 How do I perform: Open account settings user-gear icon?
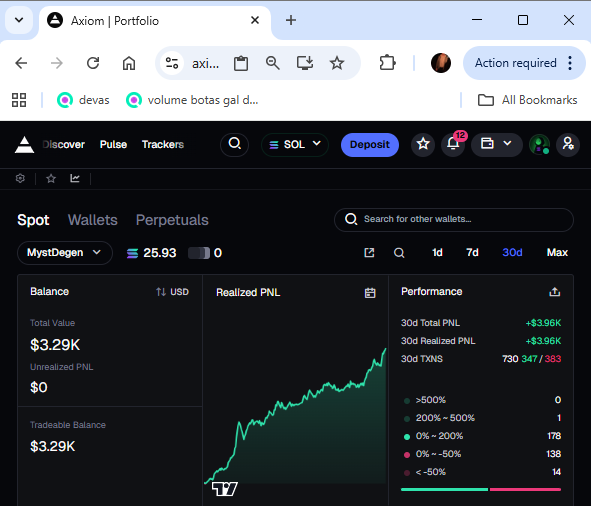568,144
